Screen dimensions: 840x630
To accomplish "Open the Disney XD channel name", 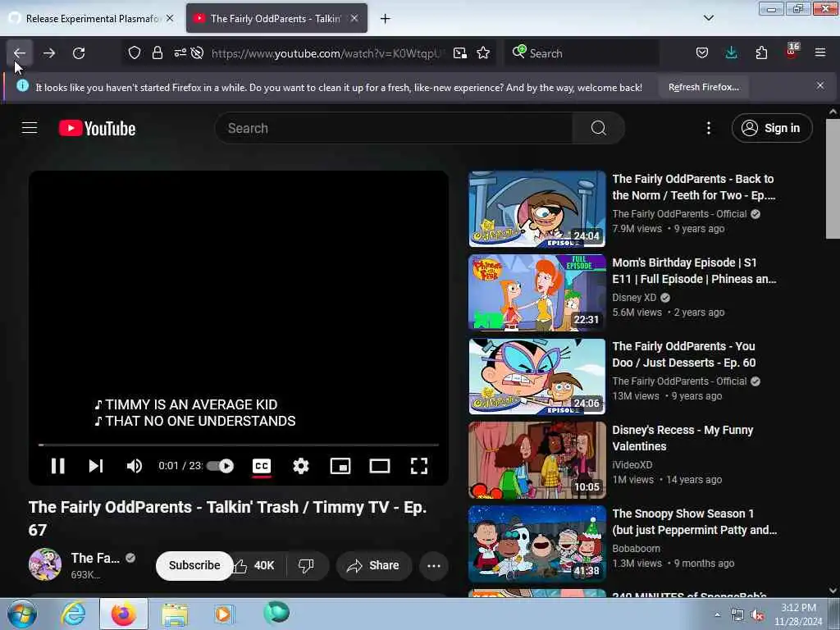I will tap(634, 297).
